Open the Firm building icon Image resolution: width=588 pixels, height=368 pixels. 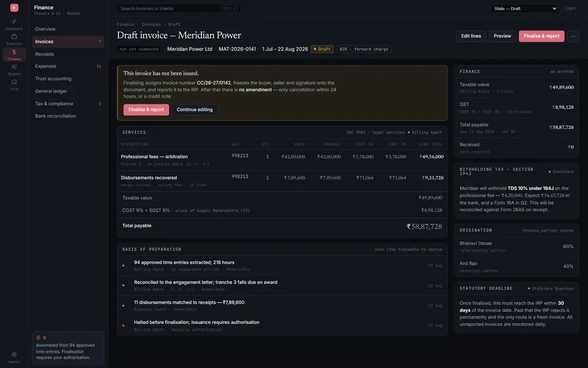pyautogui.click(x=14, y=84)
